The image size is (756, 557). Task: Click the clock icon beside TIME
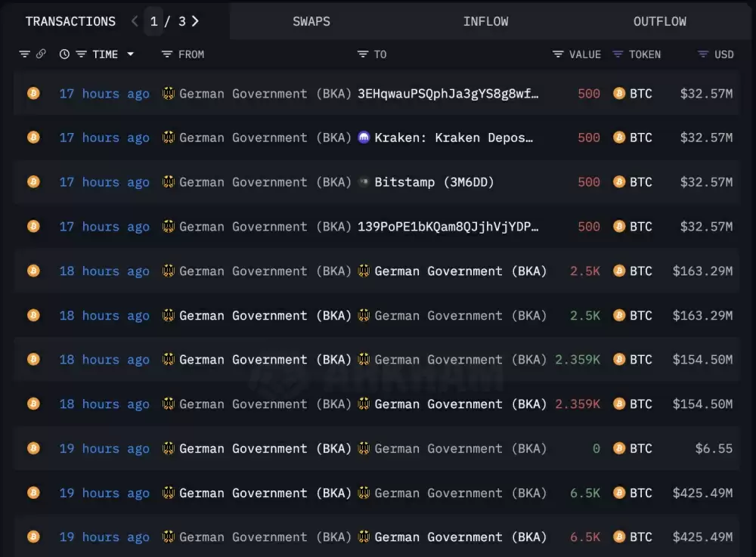64,54
